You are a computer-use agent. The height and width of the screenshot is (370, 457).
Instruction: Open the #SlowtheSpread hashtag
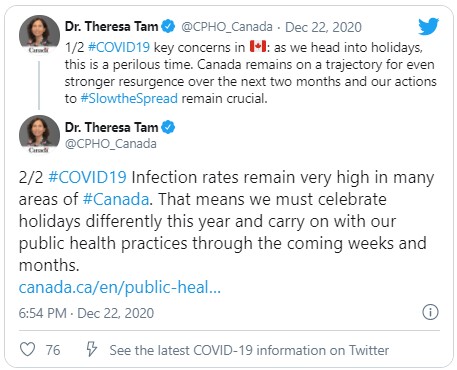coord(129,99)
